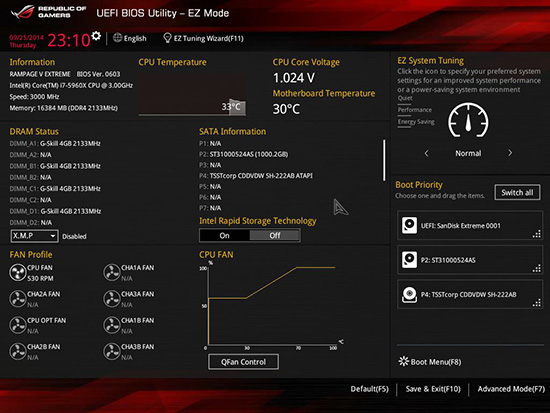Click SATA P2 ST31000524AS (1000.2GB) entry
Image resolution: width=550 pixels, height=413 pixels.
point(243,154)
